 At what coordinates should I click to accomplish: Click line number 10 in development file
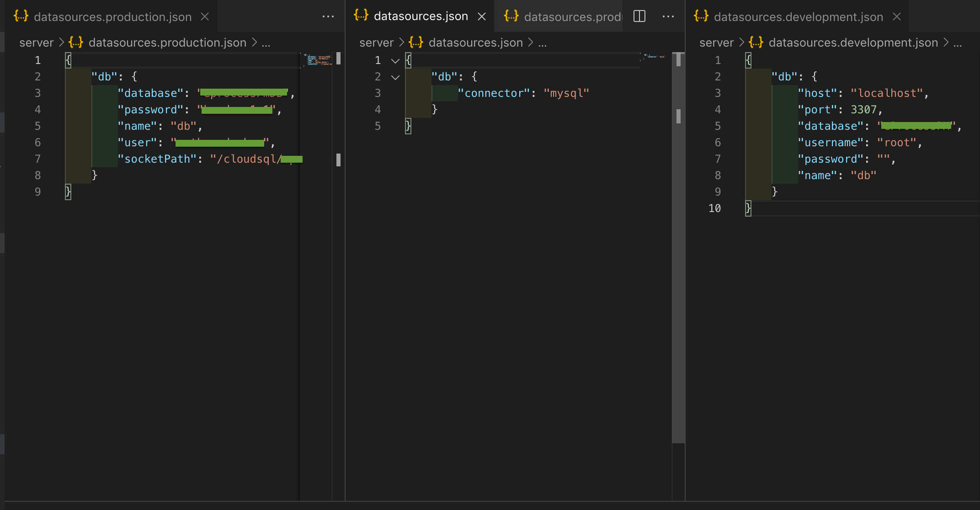click(x=714, y=208)
